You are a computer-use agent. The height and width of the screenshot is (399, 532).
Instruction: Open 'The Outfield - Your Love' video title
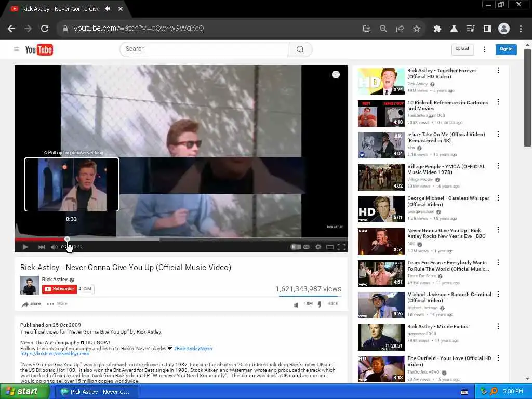(x=449, y=362)
